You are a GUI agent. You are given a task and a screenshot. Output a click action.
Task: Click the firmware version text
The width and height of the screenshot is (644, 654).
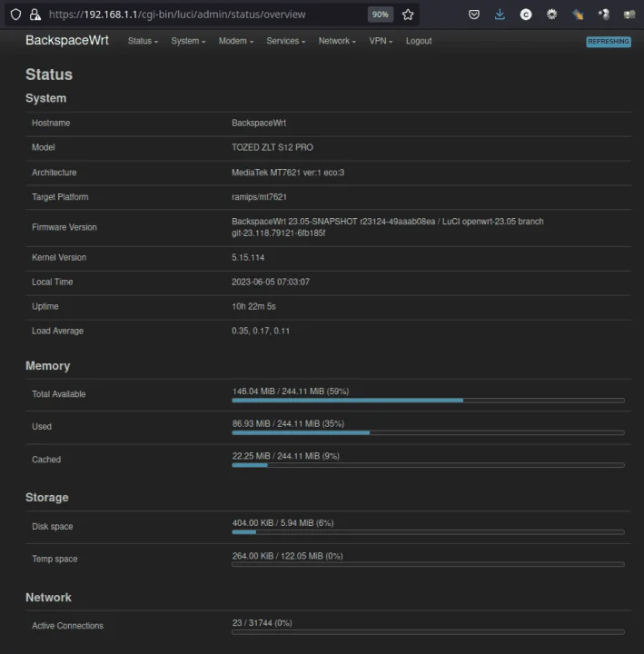(388, 227)
